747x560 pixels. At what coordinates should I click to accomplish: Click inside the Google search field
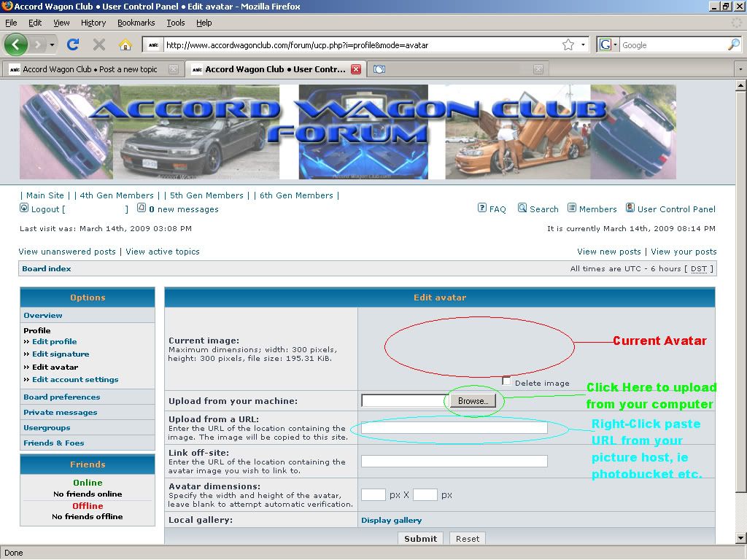pyautogui.click(x=673, y=45)
